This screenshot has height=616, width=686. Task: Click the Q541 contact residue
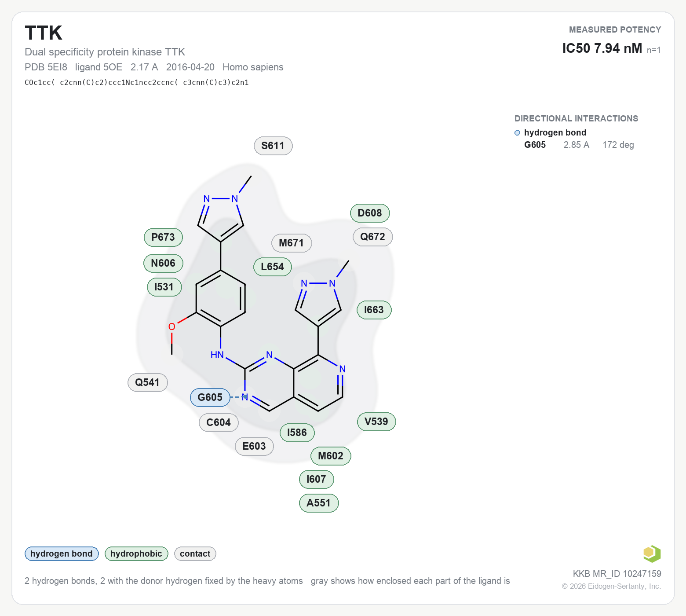(147, 382)
